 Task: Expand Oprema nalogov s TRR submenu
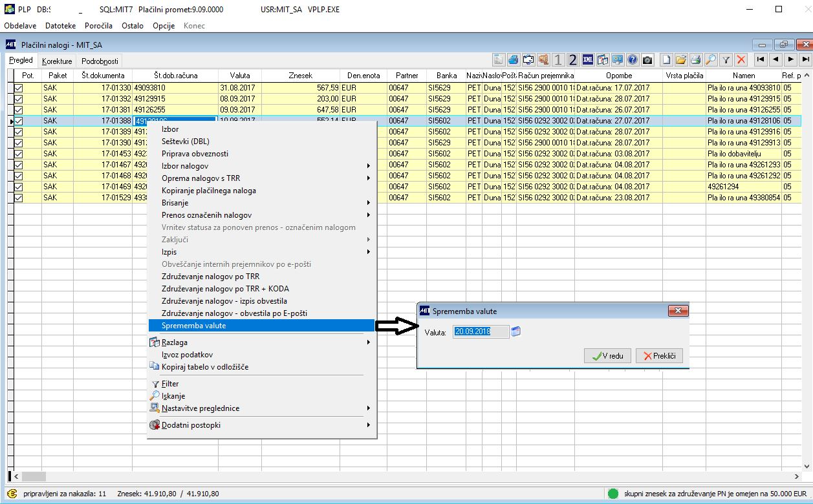coord(261,178)
